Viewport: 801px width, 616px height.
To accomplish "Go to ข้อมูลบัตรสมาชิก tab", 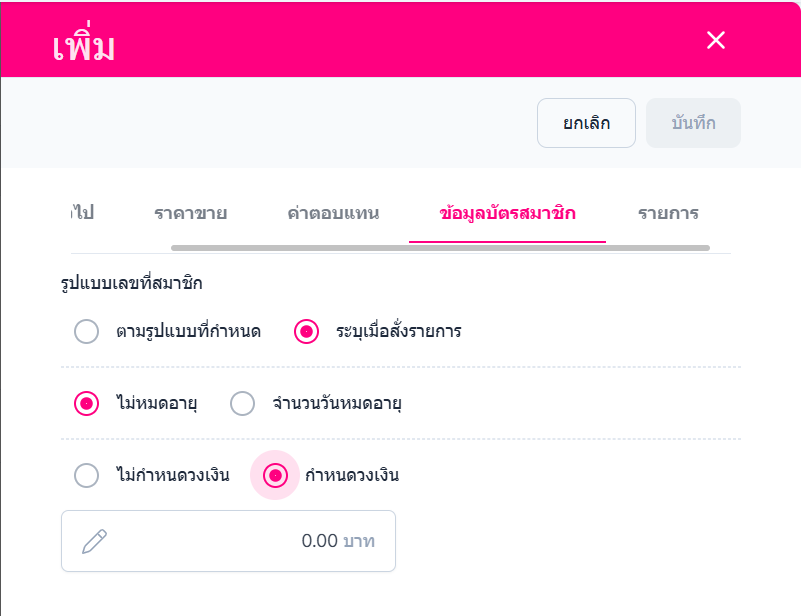I will 507,213.
